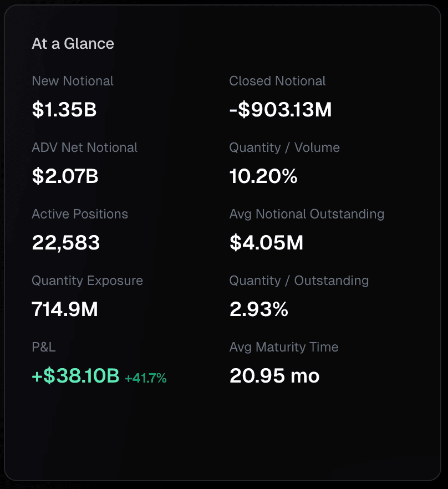Click the Active Positions label

click(x=80, y=214)
